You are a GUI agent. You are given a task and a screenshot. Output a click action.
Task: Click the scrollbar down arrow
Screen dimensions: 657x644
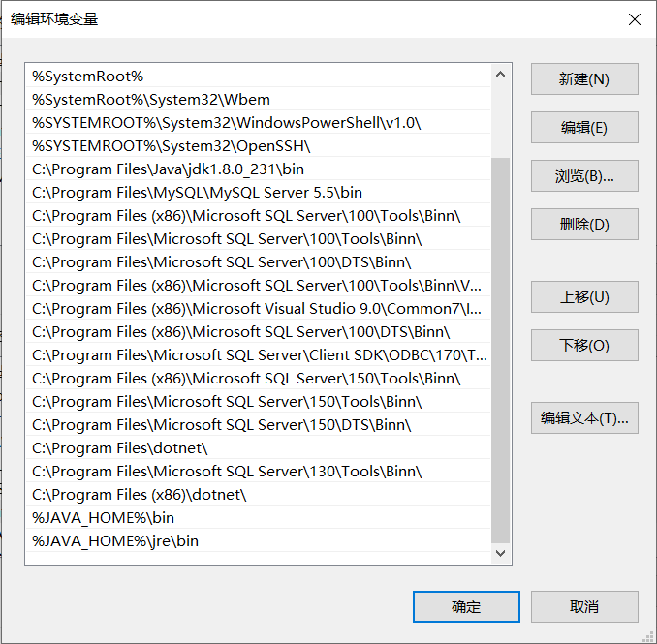coord(500,553)
